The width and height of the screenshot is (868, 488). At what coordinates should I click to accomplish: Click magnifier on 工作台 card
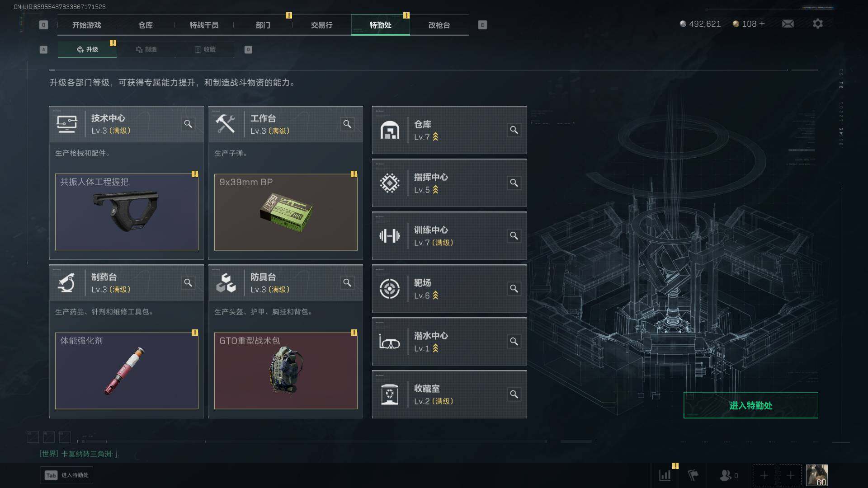[x=347, y=124]
